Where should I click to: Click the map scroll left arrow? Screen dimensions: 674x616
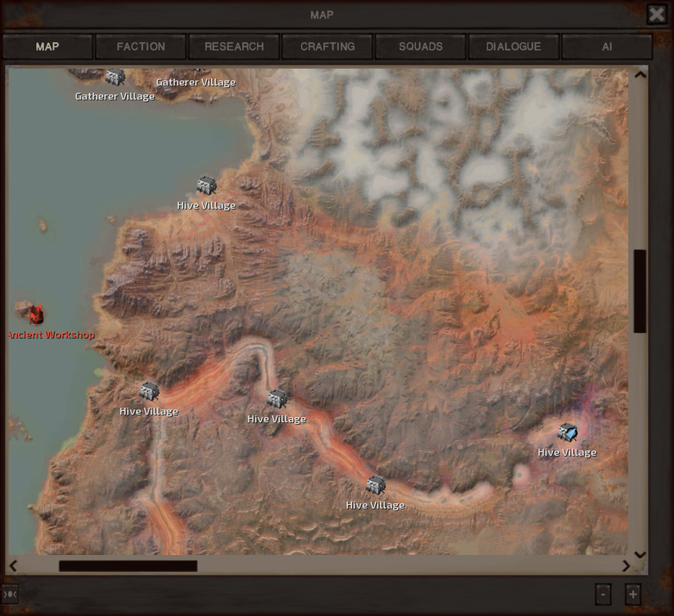coord(13,566)
